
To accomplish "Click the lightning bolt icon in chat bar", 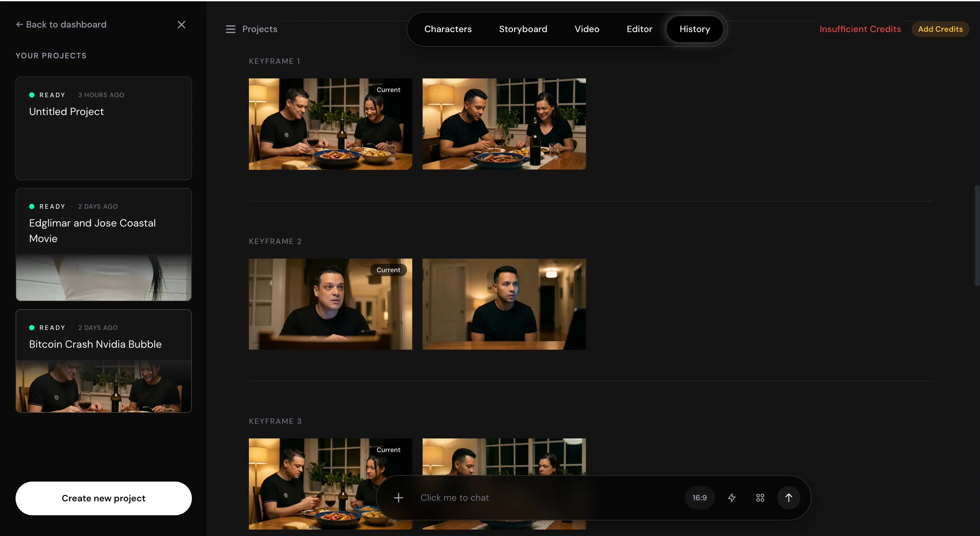I will (x=731, y=497).
